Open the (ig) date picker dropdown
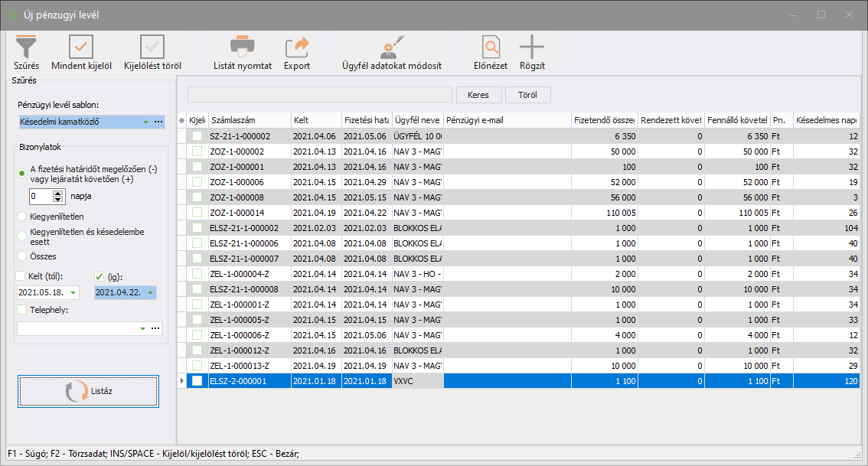Image resolution: width=868 pixels, height=466 pixels. [x=150, y=292]
